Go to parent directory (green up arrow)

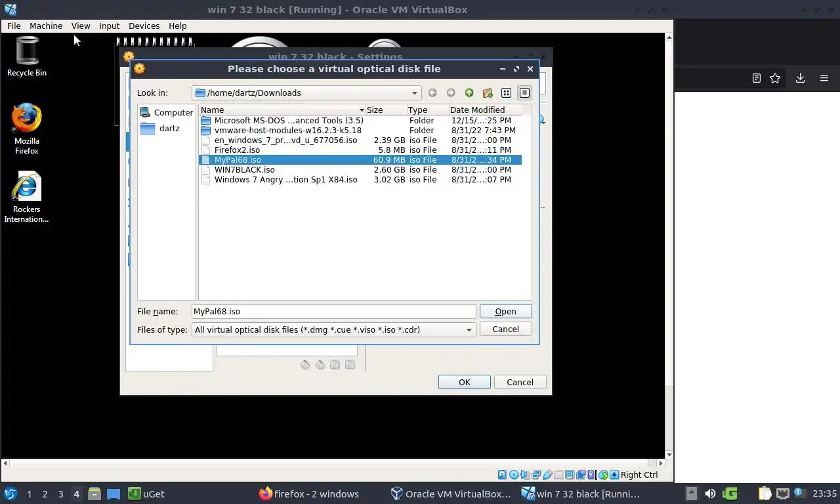(469, 93)
